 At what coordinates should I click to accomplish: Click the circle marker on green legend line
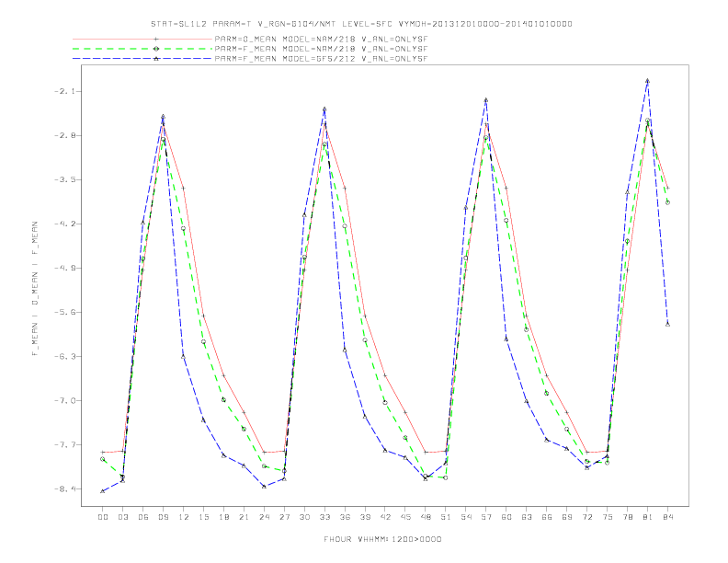pyautogui.click(x=156, y=49)
